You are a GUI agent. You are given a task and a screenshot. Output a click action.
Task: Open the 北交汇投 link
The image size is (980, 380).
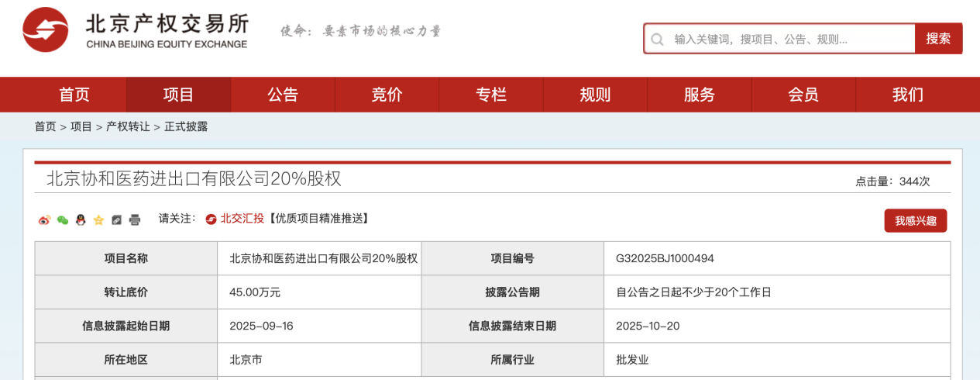click(x=242, y=219)
